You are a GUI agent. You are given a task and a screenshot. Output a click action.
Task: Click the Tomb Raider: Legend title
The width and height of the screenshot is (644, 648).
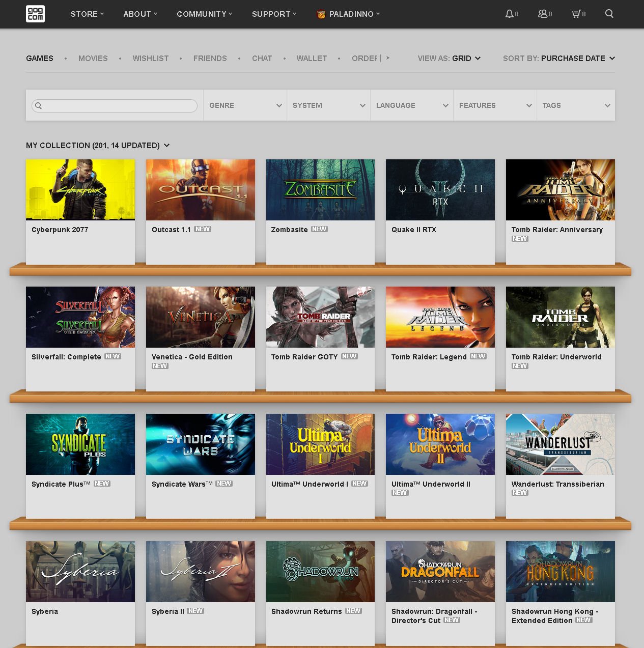click(429, 357)
